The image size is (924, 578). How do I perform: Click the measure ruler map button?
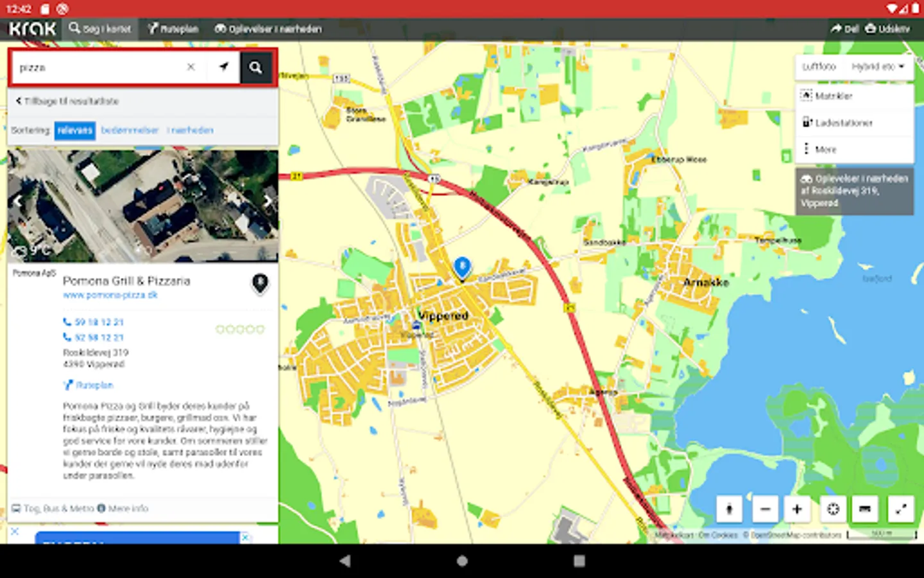point(865,509)
